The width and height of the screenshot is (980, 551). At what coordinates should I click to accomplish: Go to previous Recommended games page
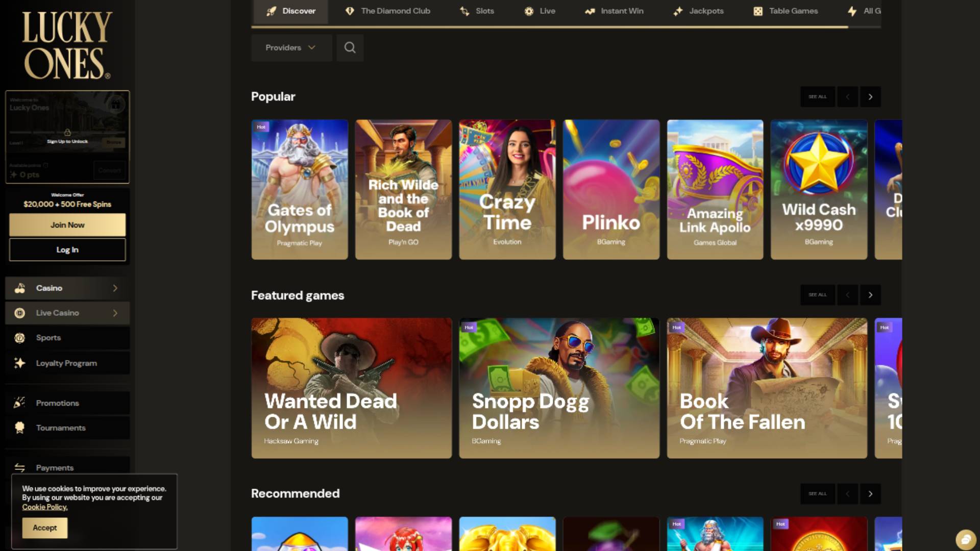click(848, 493)
